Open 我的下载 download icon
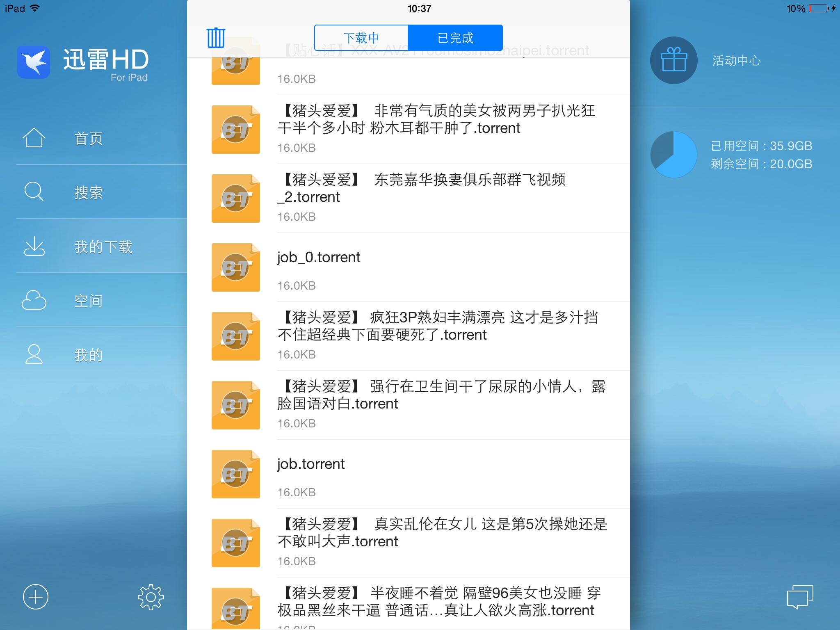 click(x=34, y=247)
